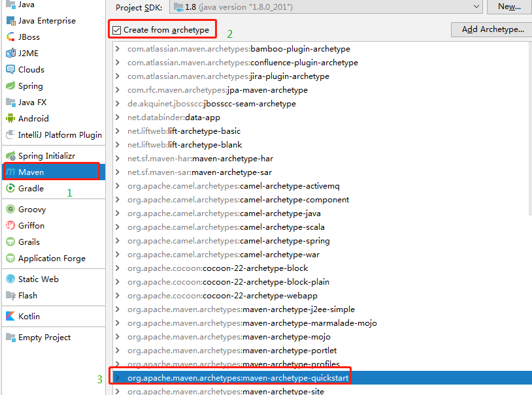Image resolution: width=532 pixels, height=395 pixels.
Task: Select maven-archetype-portlet row
Action: point(321,350)
